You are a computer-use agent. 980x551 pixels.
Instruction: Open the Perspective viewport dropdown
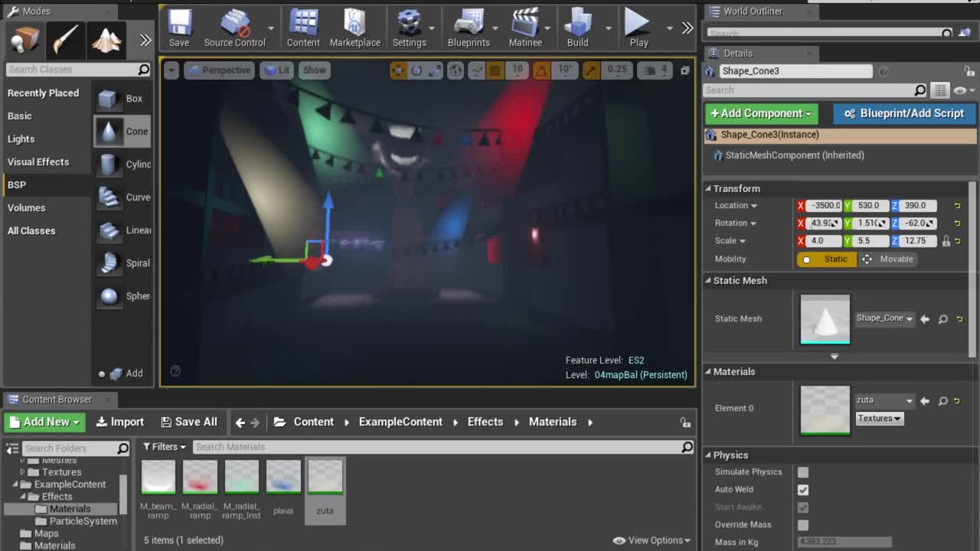(219, 70)
